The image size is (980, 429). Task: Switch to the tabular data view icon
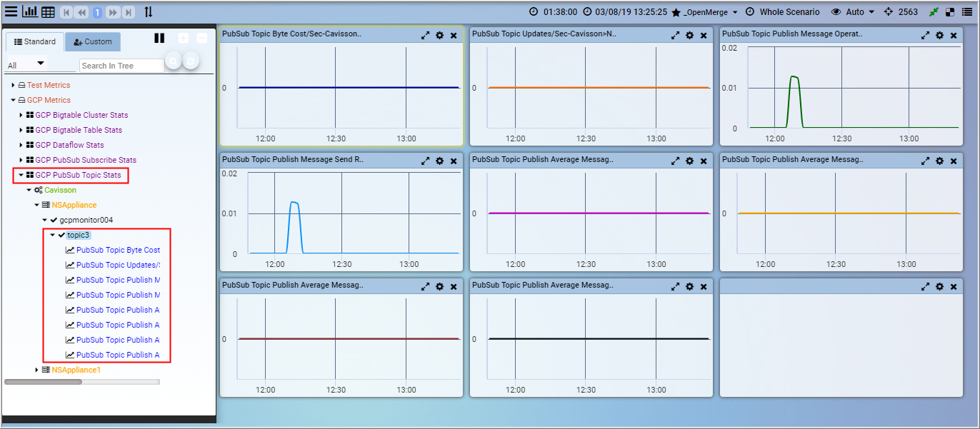point(48,12)
